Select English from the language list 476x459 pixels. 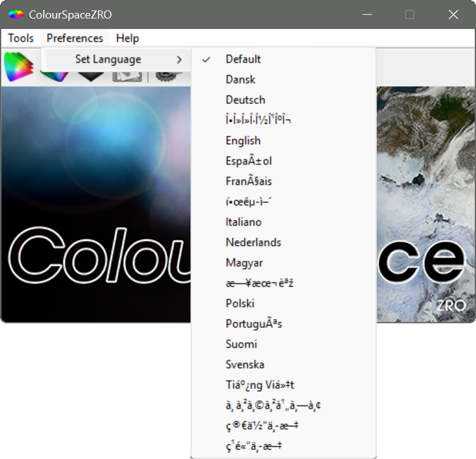284,141
